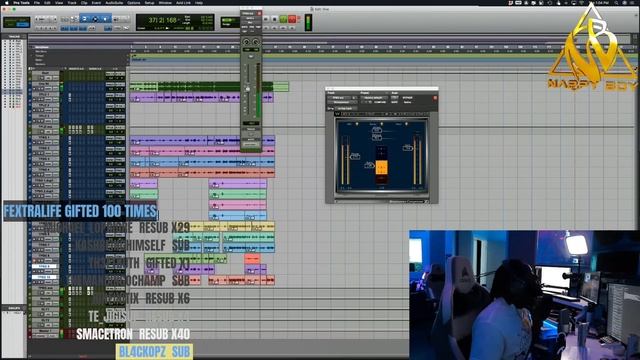This screenshot has width=640, height=360.
Task: Click the right pan knob in fader window
Action: [x=256, y=42]
